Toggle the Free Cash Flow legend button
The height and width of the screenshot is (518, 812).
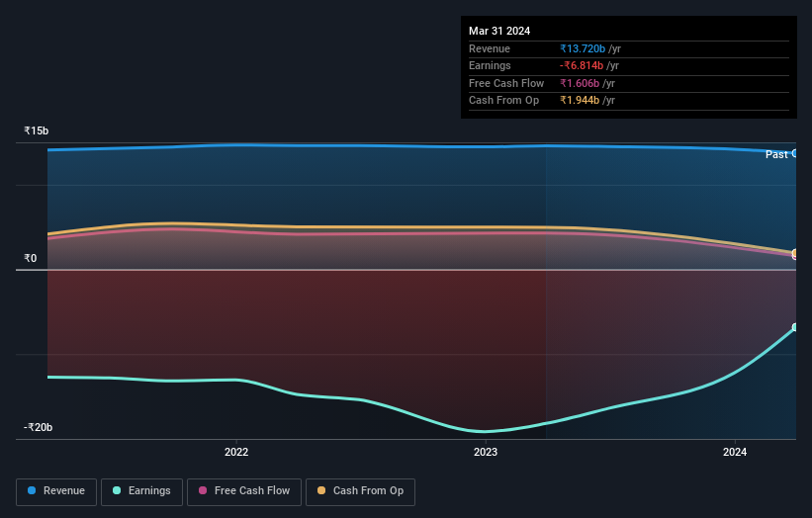pyautogui.click(x=244, y=491)
